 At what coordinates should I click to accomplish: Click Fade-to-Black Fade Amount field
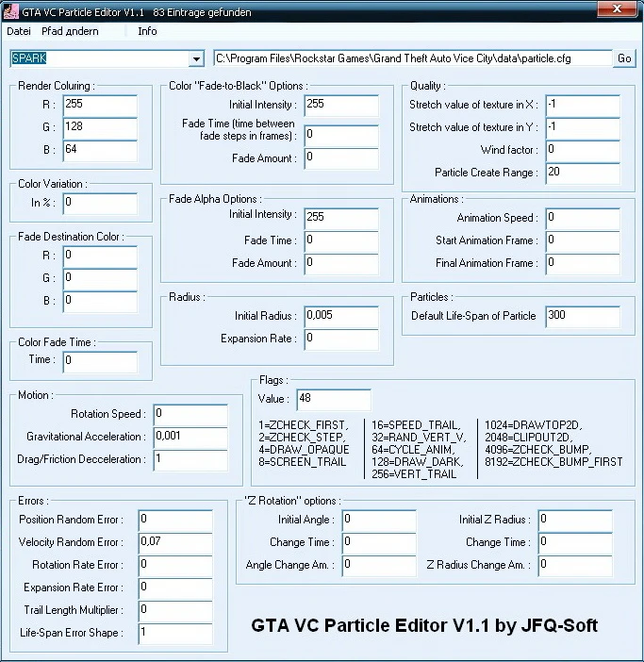coord(341,158)
